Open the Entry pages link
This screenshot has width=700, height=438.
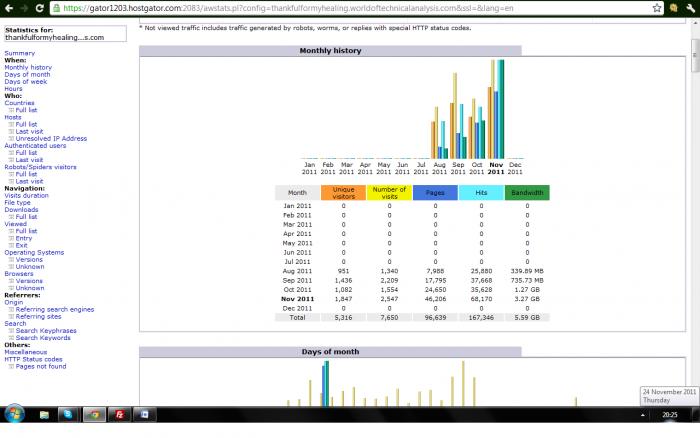[x=24, y=238]
